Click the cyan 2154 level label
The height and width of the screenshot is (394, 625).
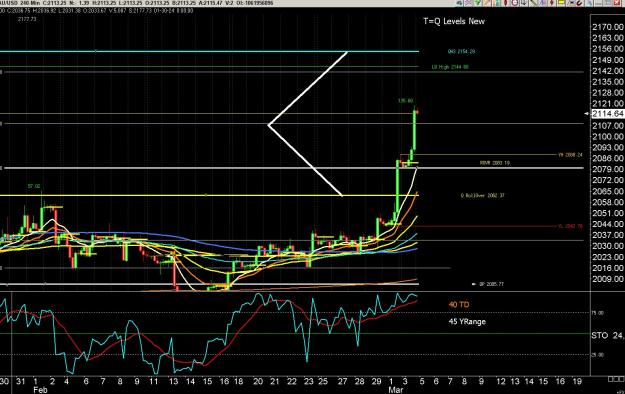point(461,51)
